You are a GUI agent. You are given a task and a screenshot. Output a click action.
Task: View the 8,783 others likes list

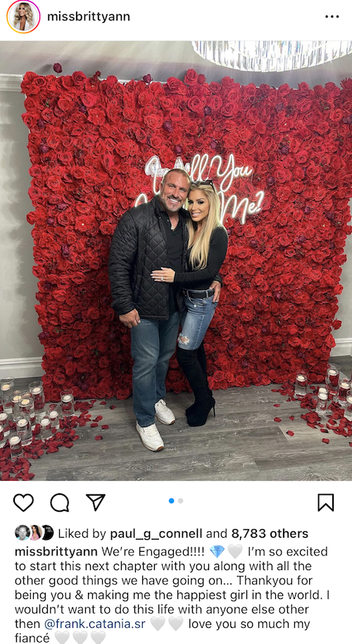point(270,533)
